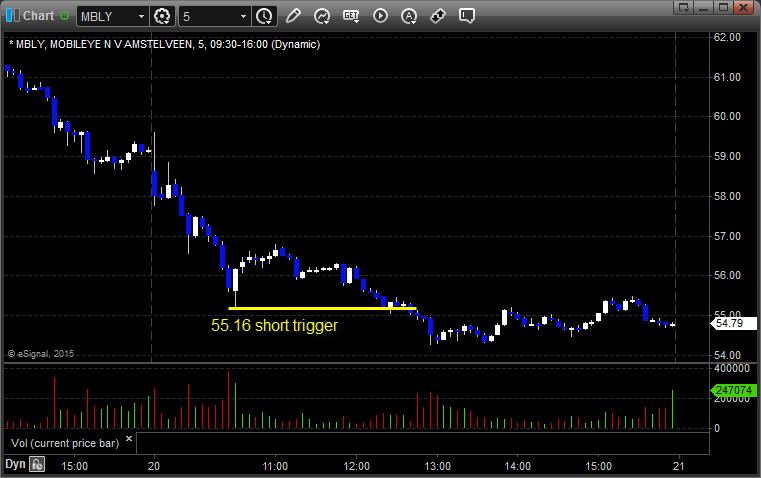Open the alerts circled-A icon menu

(x=409, y=16)
